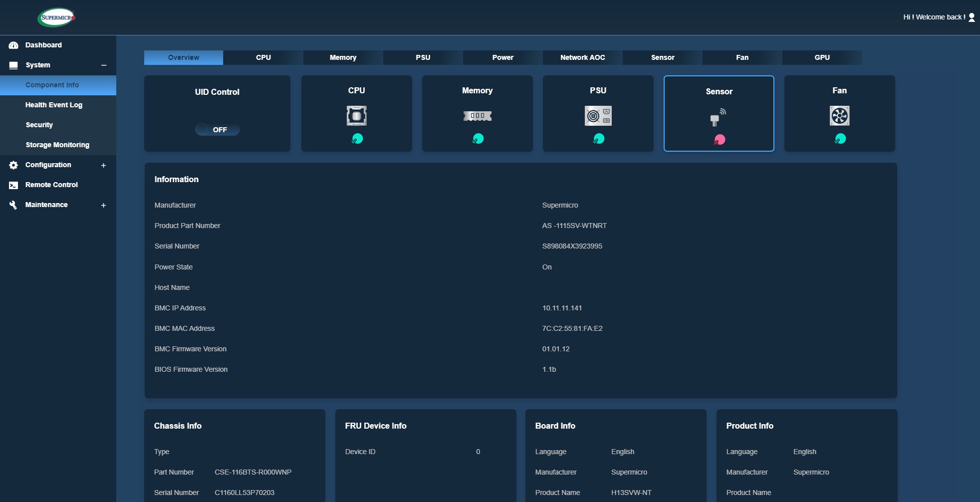Click the PSU power supply icon

tap(598, 116)
